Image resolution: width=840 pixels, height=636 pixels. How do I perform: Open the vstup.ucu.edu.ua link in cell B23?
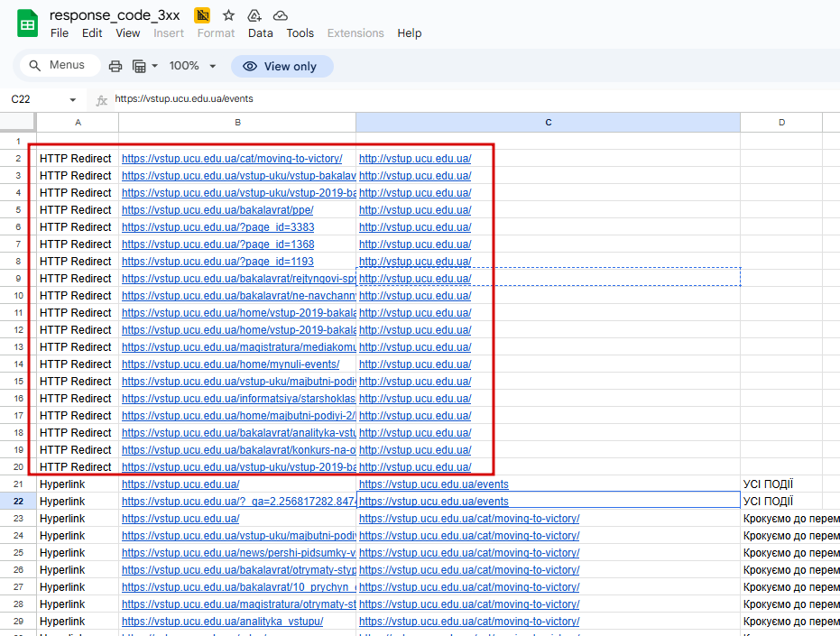pyautogui.click(x=180, y=519)
